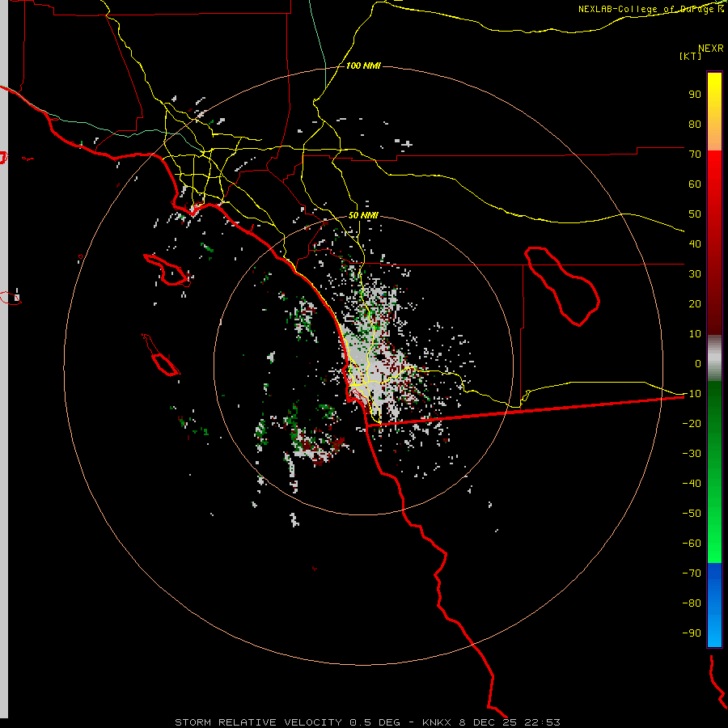The width and height of the screenshot is (728, 728).
Task: Click the positive 70 knot scale label
Action: [x=695, y=154]
